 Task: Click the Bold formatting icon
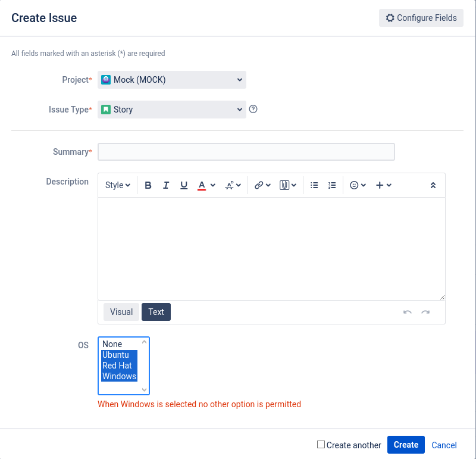[x=148, y=185]
